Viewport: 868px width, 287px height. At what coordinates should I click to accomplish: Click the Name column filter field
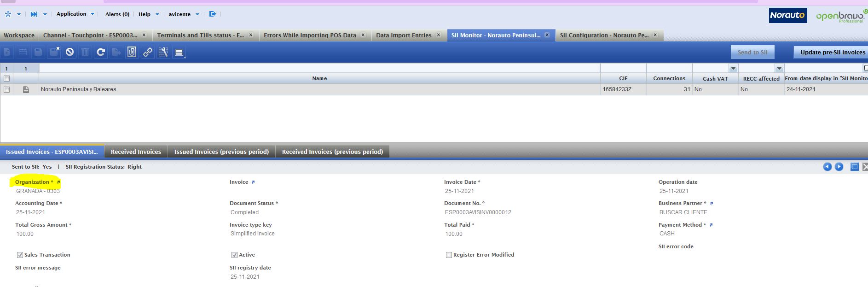(x=319, y=69)
